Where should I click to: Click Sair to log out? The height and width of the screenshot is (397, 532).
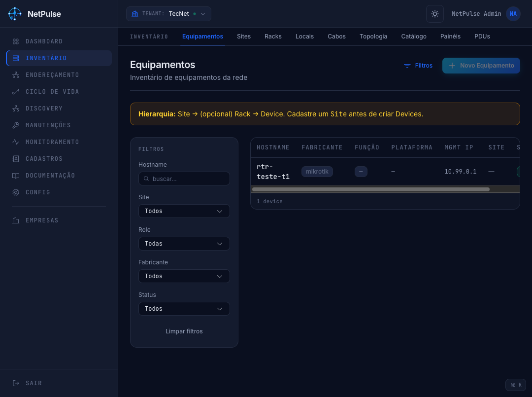(x=59, y=383)
